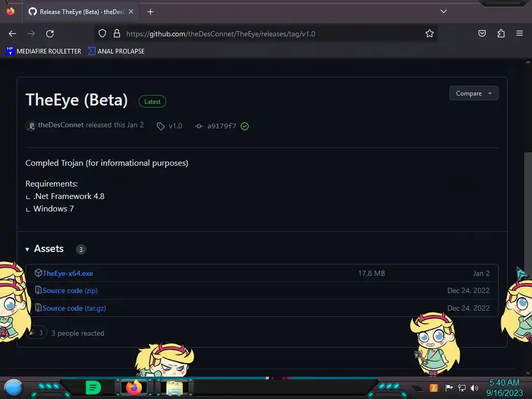Screen dimensions: 532x399
Task: Click the '17.8 MB' file size text
Action: pos(371,273)
